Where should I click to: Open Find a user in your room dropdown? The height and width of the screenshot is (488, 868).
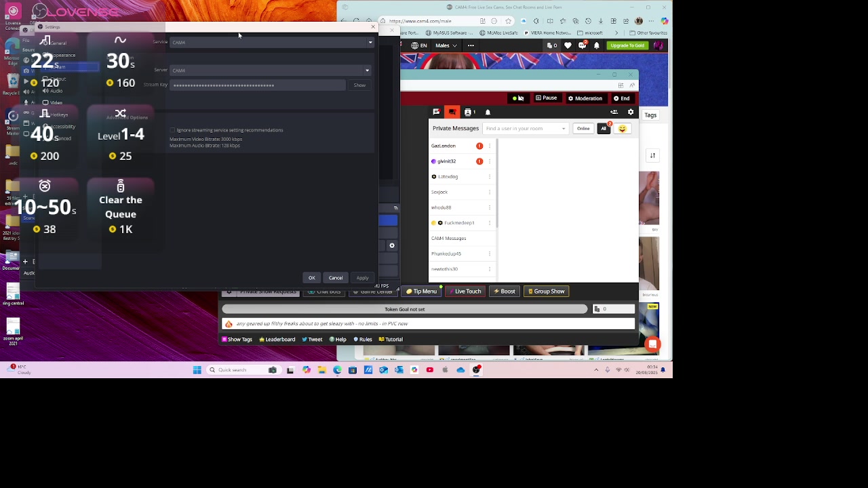point(526,128)
